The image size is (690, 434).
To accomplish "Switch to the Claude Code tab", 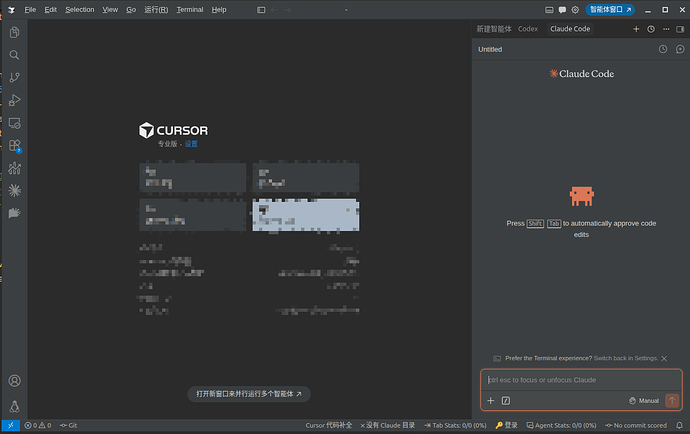I will pos(570,29).
